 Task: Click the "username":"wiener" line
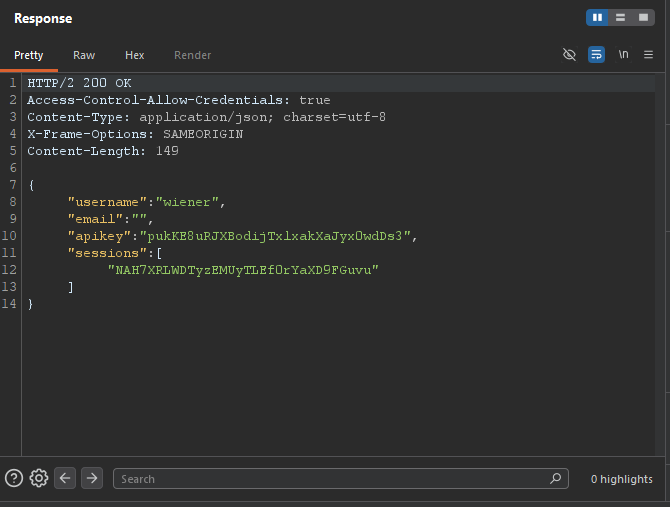147,202
